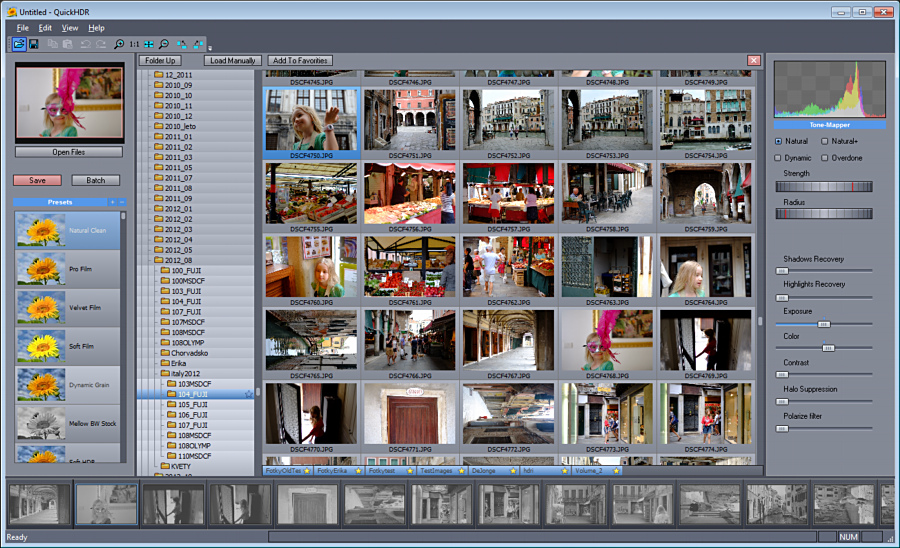
Task: Click the minus icon in Presets header
Action: [x=122, y=202]
